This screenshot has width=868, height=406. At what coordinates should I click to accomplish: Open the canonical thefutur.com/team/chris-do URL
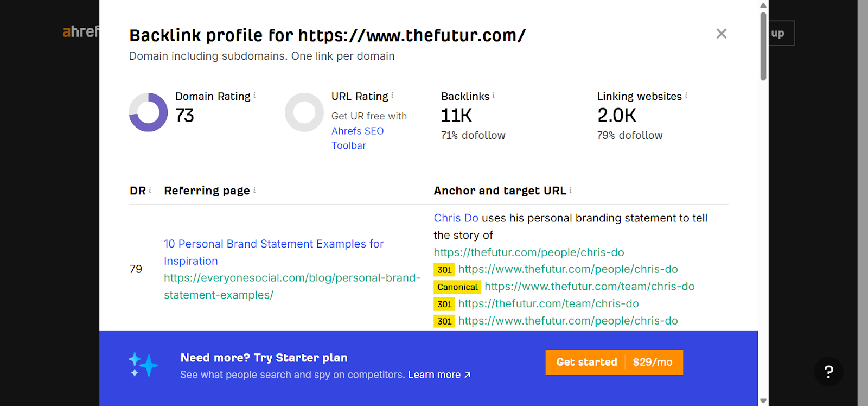(x=589, y=287)
